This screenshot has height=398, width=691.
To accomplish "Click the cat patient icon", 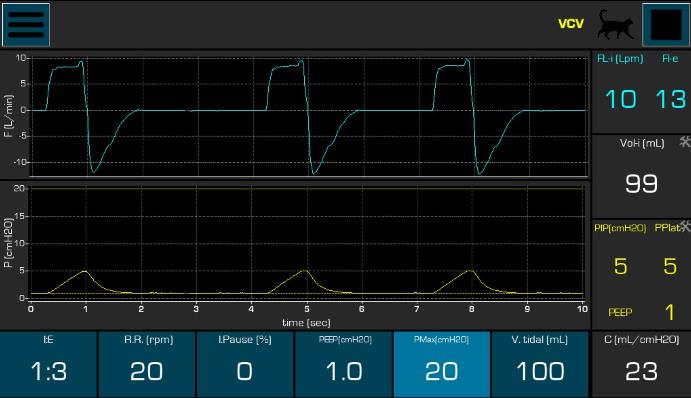I will tap(615, 25).
